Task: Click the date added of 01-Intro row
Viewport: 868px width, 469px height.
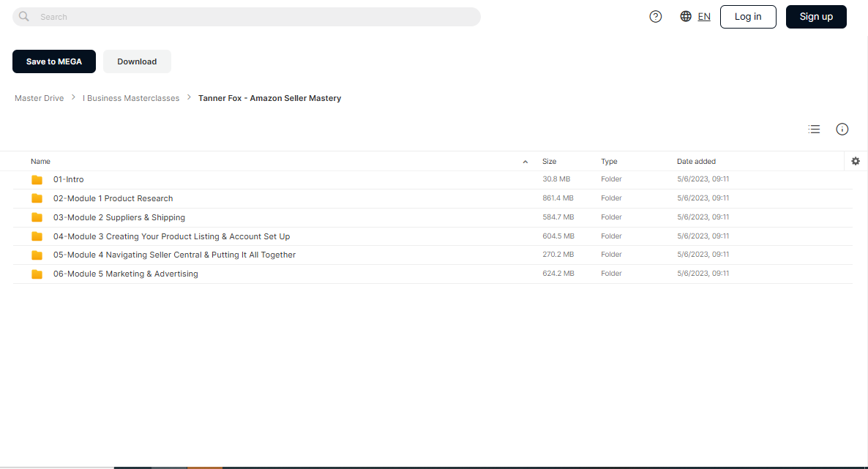Action: coord(703,179)
